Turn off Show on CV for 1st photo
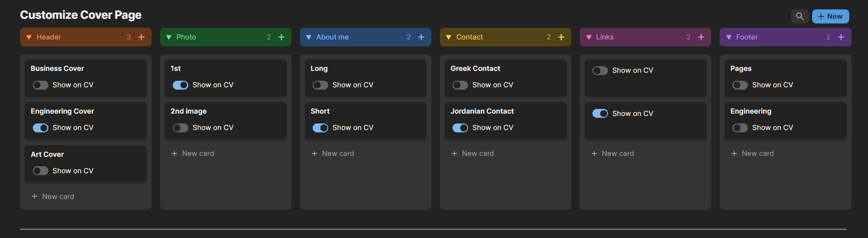 coord(180,85)
